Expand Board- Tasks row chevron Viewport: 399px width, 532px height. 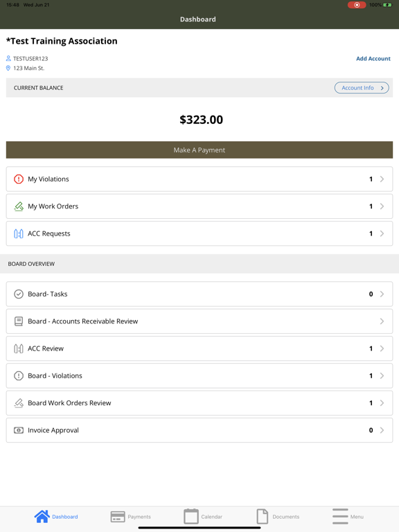point(382,294)
